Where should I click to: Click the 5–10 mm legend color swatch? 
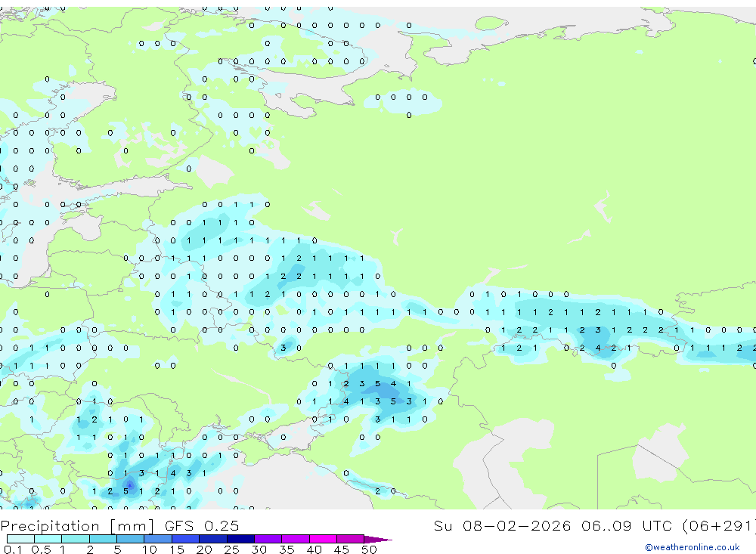(x=130, y=539)
